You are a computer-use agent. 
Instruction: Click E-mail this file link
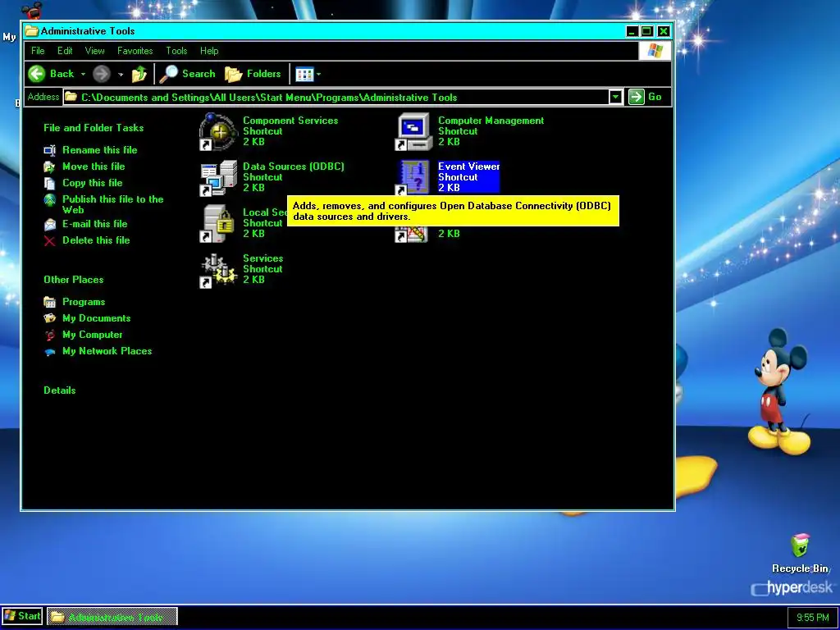95,224
